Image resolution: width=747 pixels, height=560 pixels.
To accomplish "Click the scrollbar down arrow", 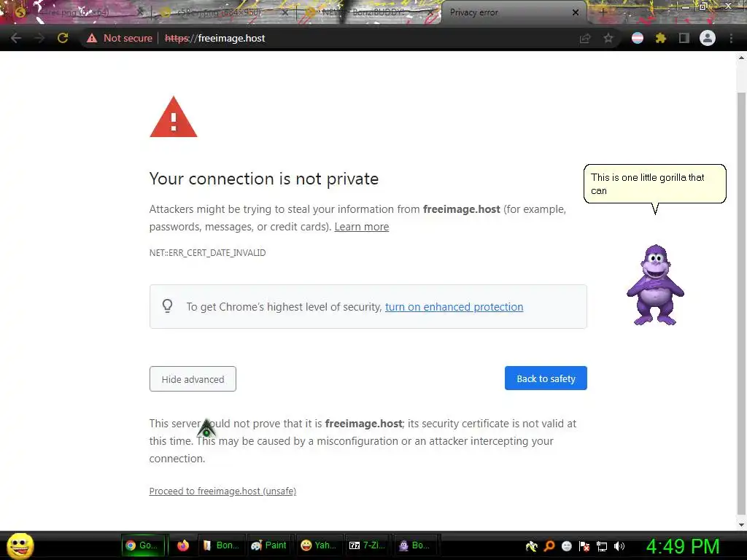I will pyautogui.click(x=741, y=525).
